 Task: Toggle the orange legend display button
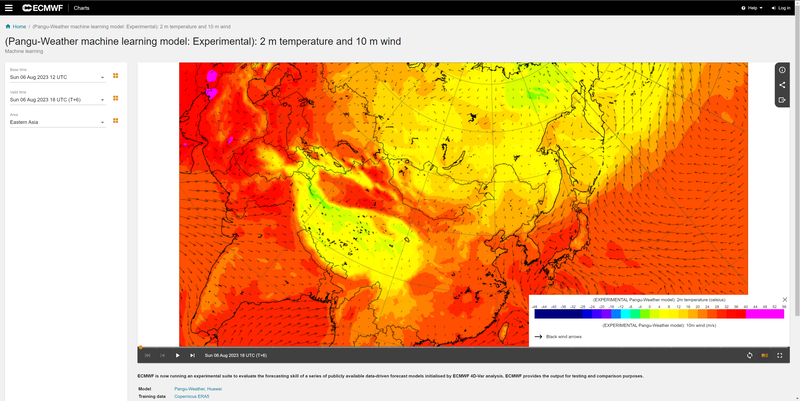pos(765,355)
